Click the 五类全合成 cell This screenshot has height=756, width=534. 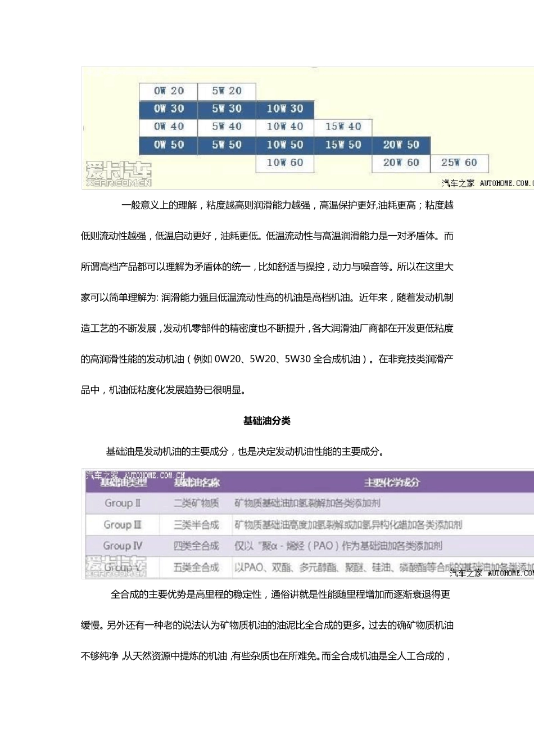coord(196,567)
